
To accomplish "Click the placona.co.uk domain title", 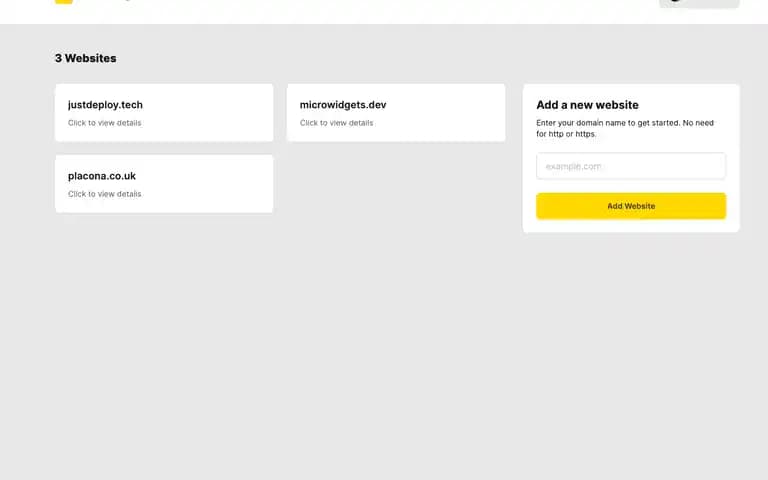I will pos(102,176).
